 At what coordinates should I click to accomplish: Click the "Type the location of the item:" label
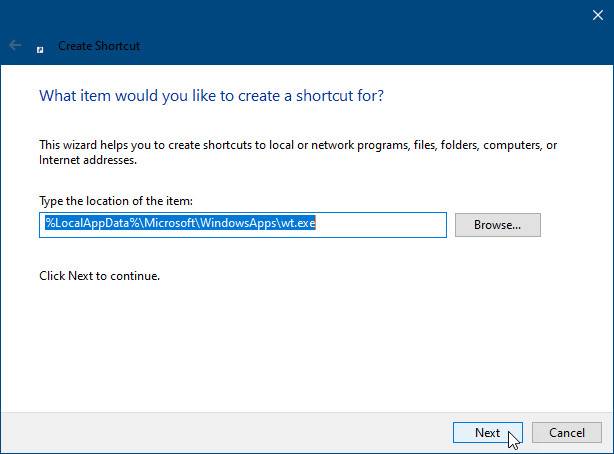coord(115,201)
